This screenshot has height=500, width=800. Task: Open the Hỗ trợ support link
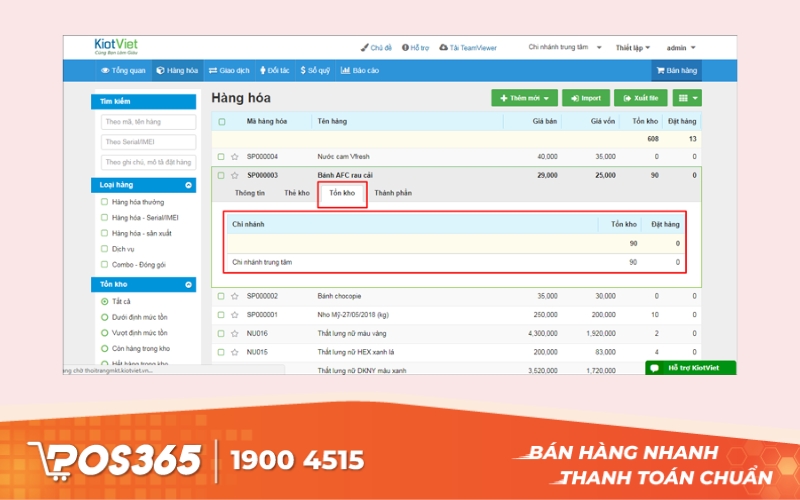(415, 47)
